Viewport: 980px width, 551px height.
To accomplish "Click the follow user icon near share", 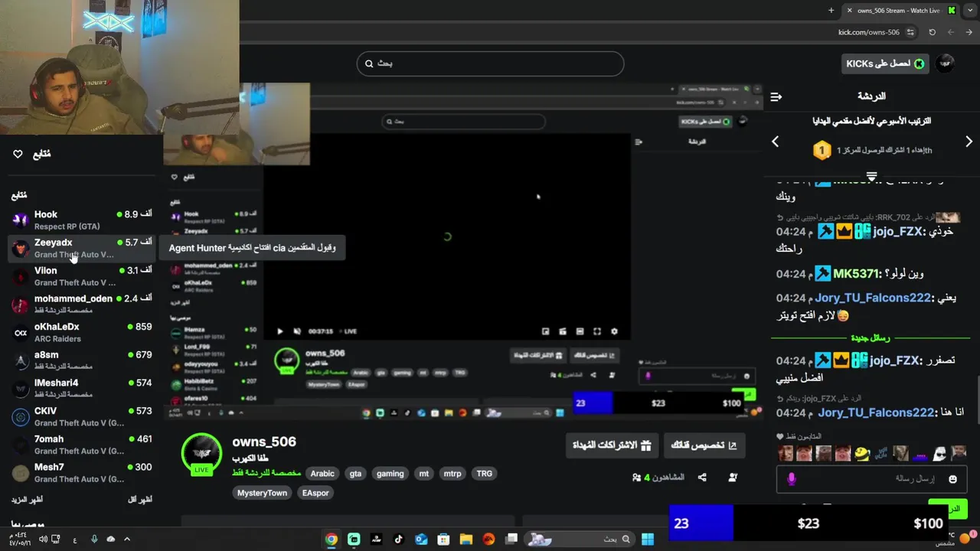I will click(733, 478).
